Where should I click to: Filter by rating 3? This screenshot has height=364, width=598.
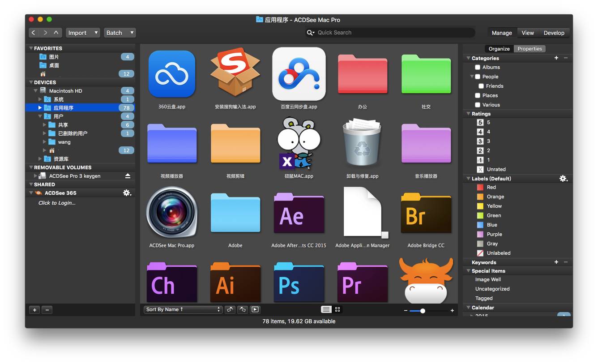click(480, 141)
